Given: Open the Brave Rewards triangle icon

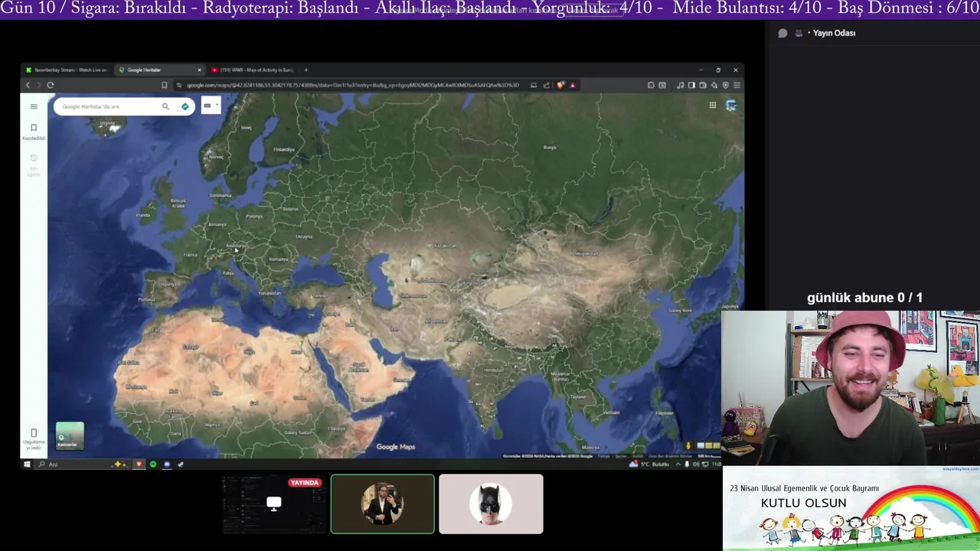Looking at the screenshot, I should [572, 85].
